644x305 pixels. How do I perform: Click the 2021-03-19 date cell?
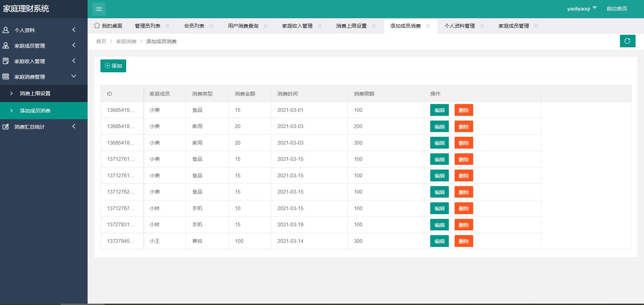[x=309, y=225]
